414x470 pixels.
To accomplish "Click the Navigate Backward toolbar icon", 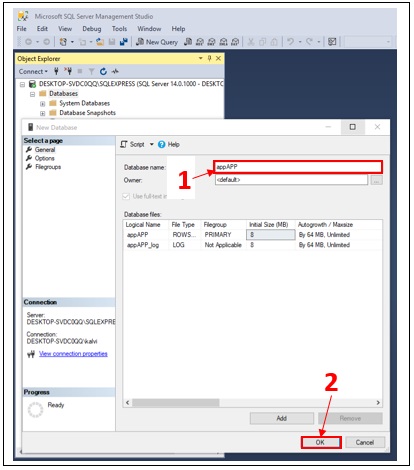I will click(29, 42).
